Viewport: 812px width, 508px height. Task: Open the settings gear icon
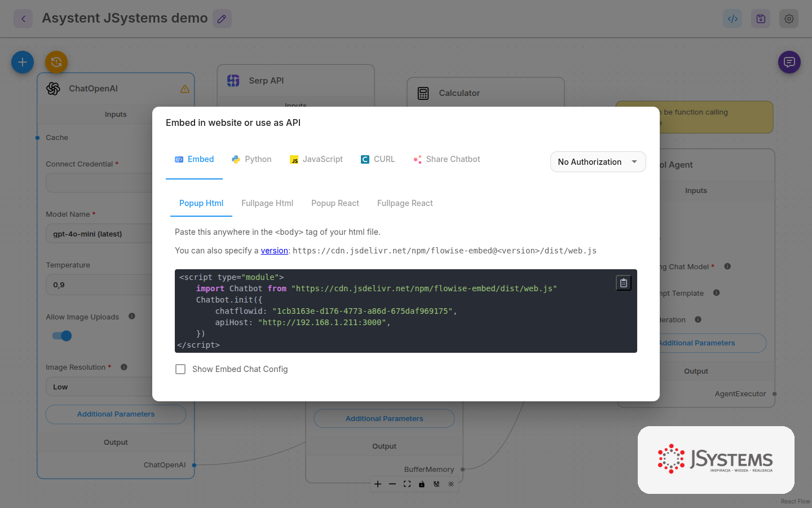tap(789, 19)
